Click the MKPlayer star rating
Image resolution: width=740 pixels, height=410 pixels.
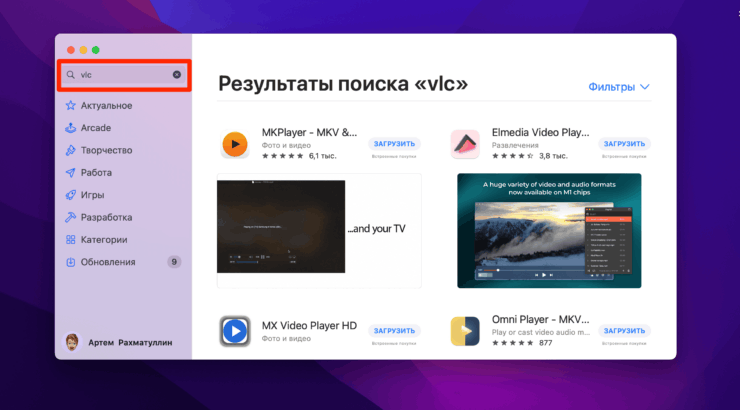click(282, 156)
